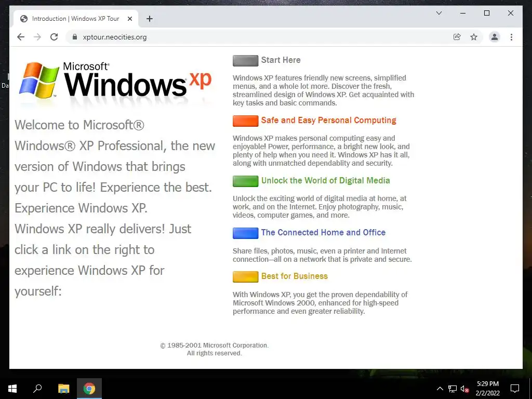Viewport: 532px width, 399px height.
Task: Open Unlock the World of Digital Media
Action: pos(325,180)
